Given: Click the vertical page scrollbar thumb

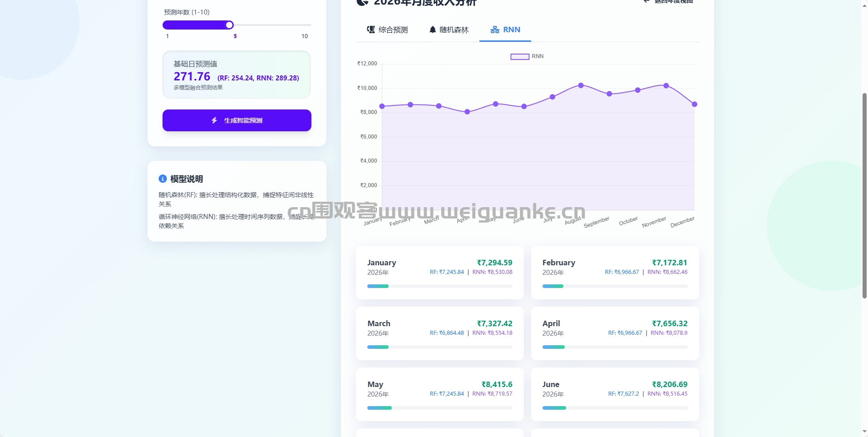Looking at the screenshot, I should (864, 195).
